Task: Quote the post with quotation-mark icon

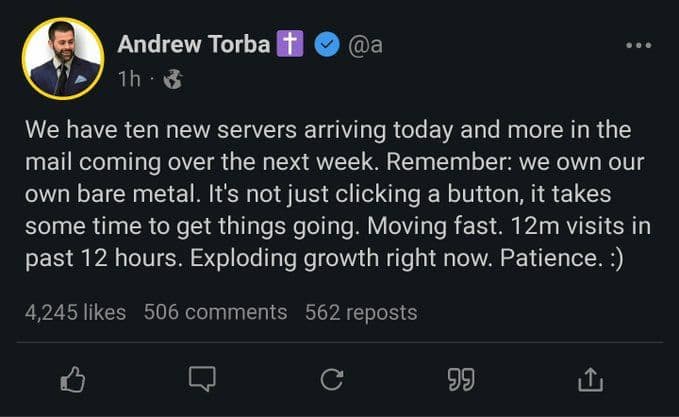Action: 461,379
